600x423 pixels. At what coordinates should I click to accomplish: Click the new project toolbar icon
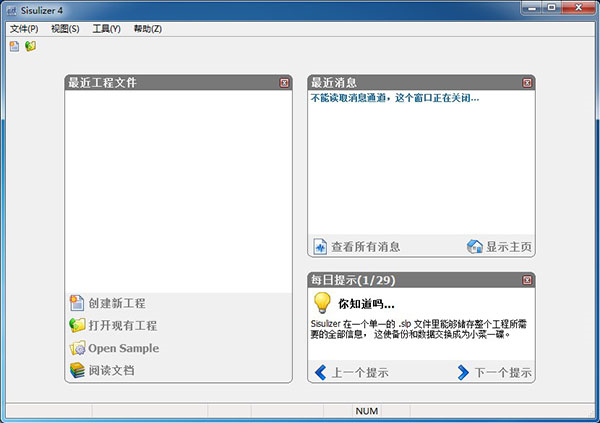15,46
